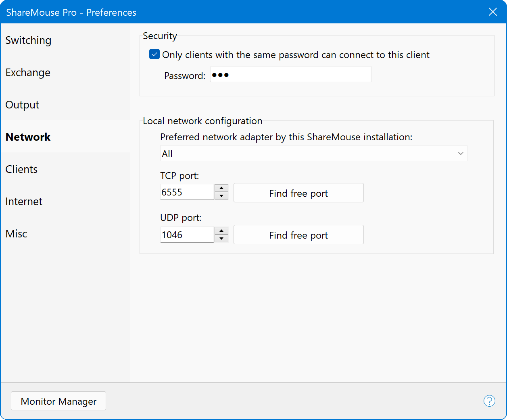
Task: Close the Preferences window
Action: point(492,12)
